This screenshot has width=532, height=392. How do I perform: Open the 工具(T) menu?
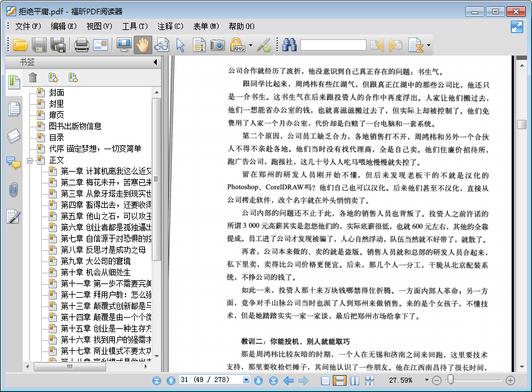tap(135, 26)
